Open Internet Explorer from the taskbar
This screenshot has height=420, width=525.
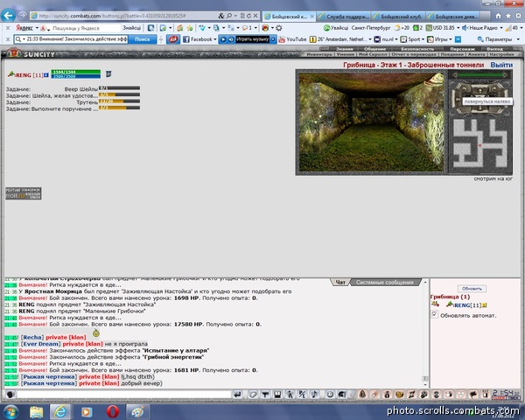tap(61, 411)
